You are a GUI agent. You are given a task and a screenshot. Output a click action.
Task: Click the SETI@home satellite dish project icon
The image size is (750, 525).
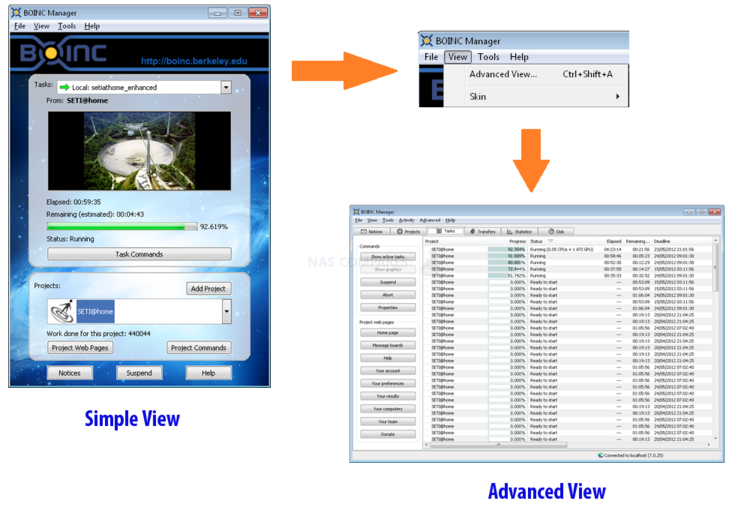tap(62, 311)
